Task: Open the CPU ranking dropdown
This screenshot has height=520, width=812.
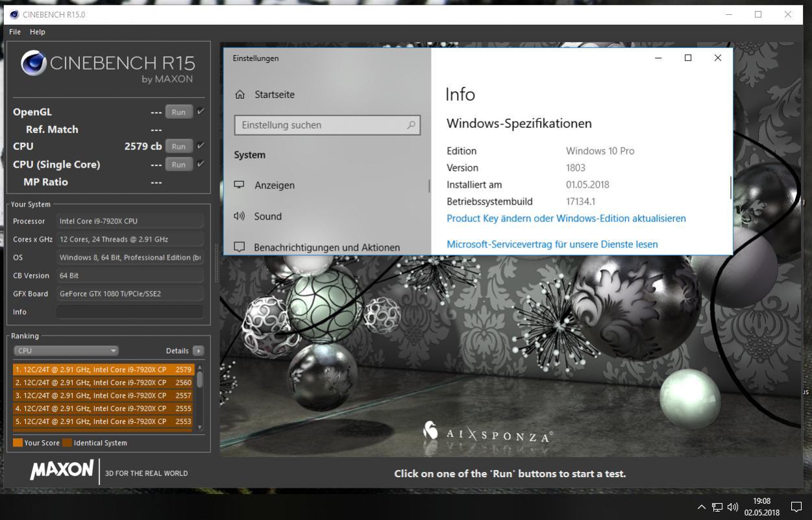Action: (x=66, y=351)
